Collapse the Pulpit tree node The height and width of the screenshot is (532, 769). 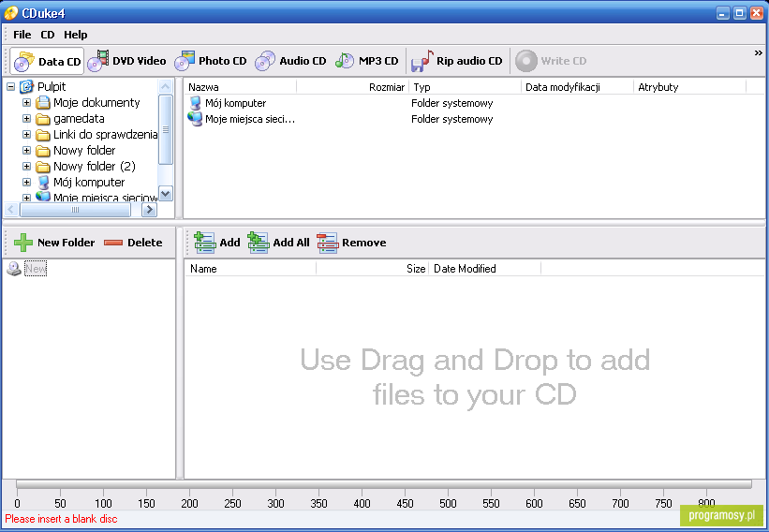[11, 87]
